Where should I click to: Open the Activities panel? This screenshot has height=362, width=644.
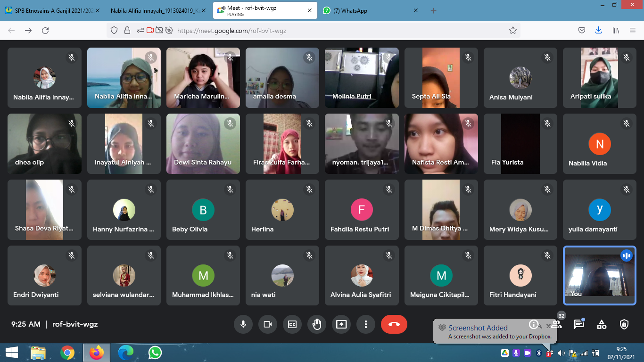(x=602, y=324)
